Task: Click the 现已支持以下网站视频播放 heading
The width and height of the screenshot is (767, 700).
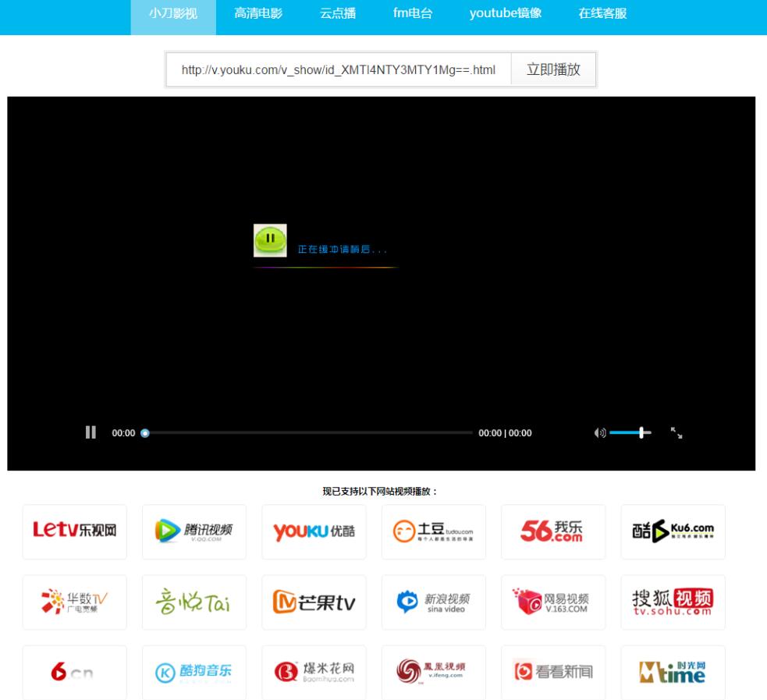Action: click(379, 491)
